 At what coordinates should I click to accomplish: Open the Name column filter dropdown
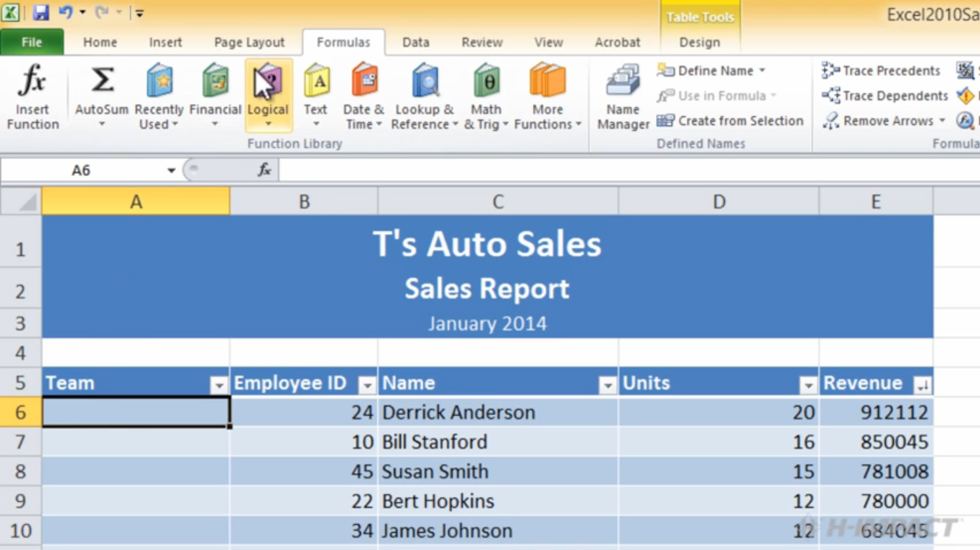pos(608,386)
